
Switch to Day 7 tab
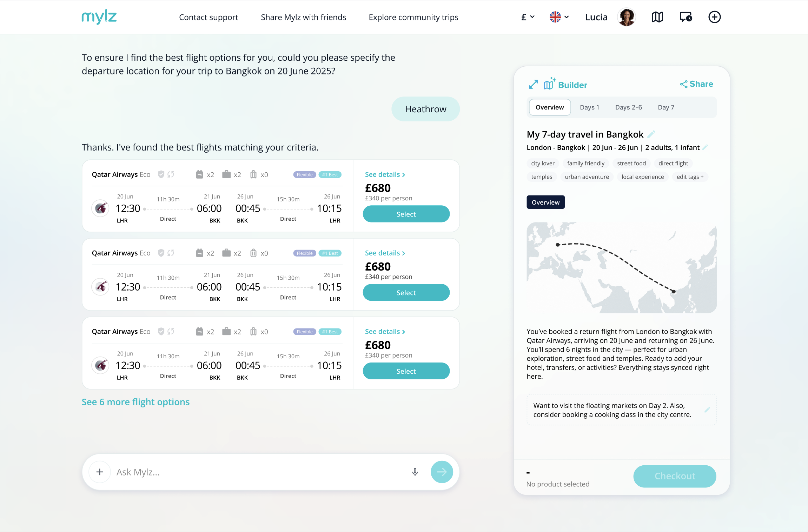coord(666,107)
